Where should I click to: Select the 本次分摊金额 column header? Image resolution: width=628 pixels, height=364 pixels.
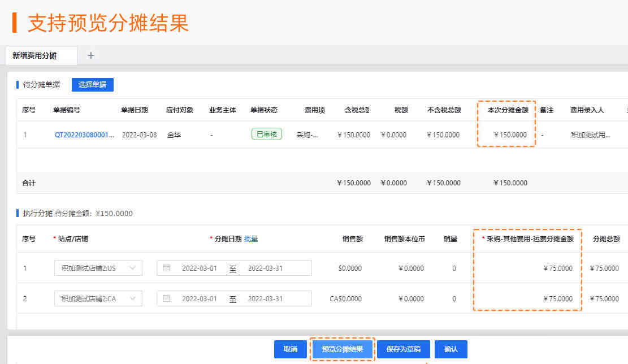pyautogui.click(x=508, y=110)
